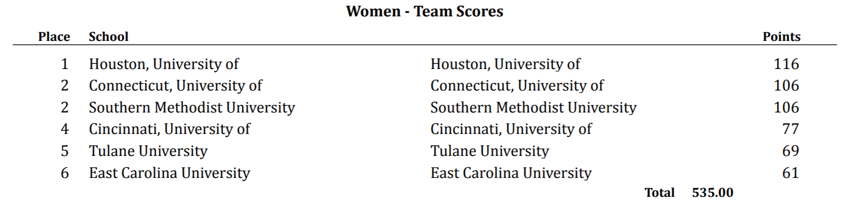868x205 pixels.
Task: Select second East Carolina University entry
Action: click(x=511, y=173)
